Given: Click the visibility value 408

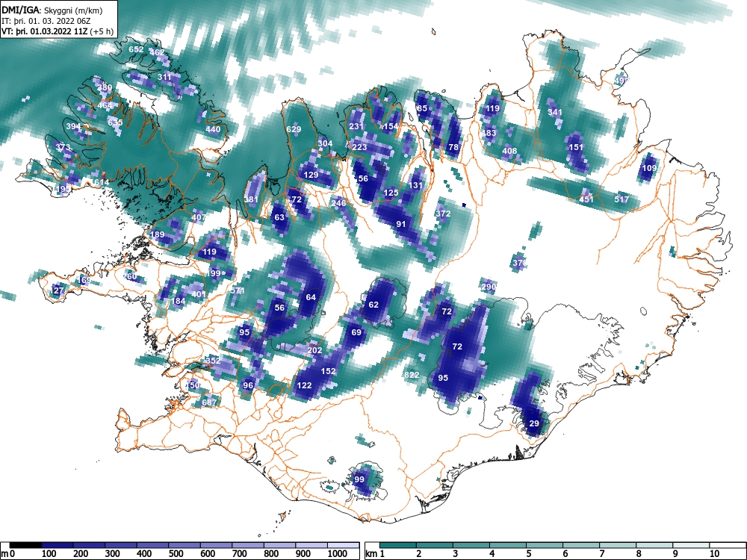Looking at the screenshot, I should pos(509,151).
